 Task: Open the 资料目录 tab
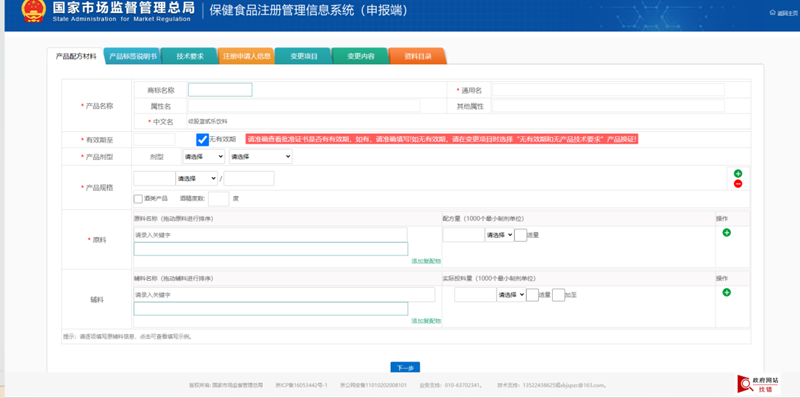click(x=418, y=56)
